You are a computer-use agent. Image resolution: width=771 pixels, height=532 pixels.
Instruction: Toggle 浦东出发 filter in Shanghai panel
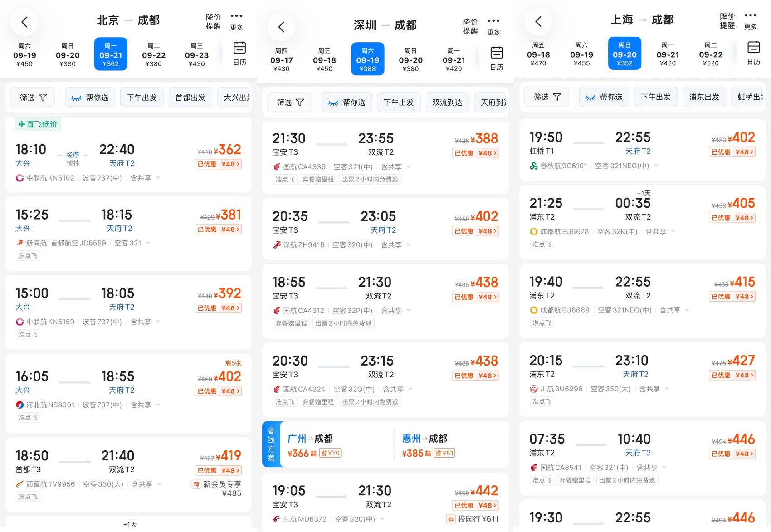pos(704,97)
